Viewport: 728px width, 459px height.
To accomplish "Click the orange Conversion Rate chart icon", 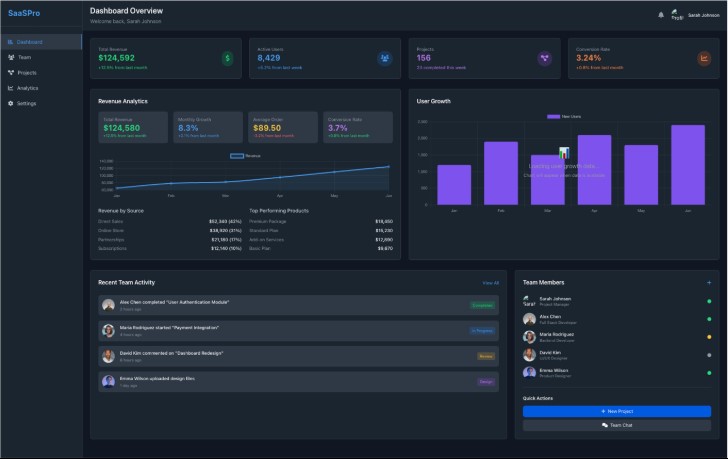I will (704, 58).
